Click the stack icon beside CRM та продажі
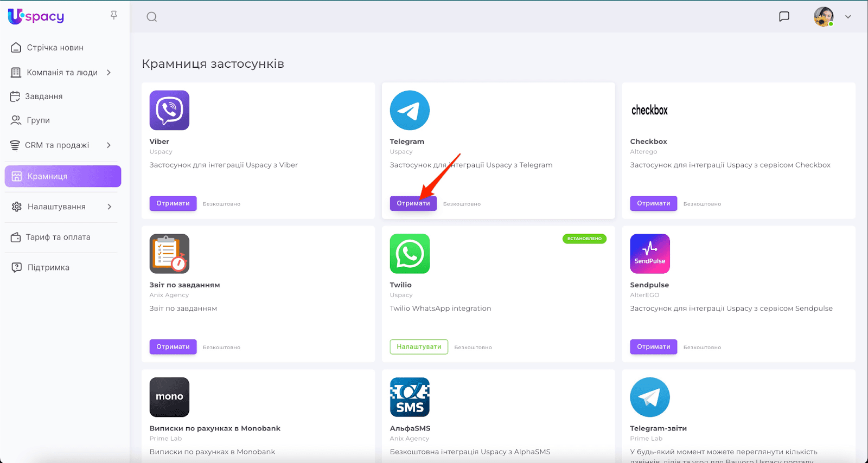The image size is (868, 463). [x=15, y=145]
